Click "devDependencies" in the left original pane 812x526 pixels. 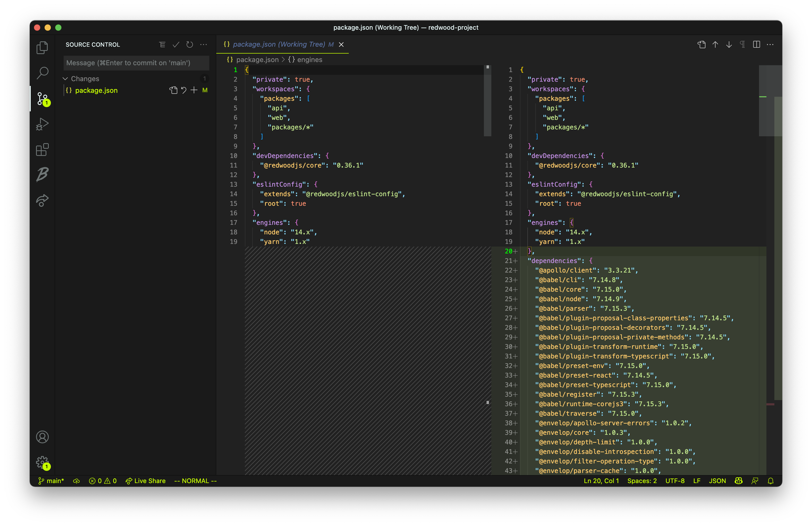[285, 156]
